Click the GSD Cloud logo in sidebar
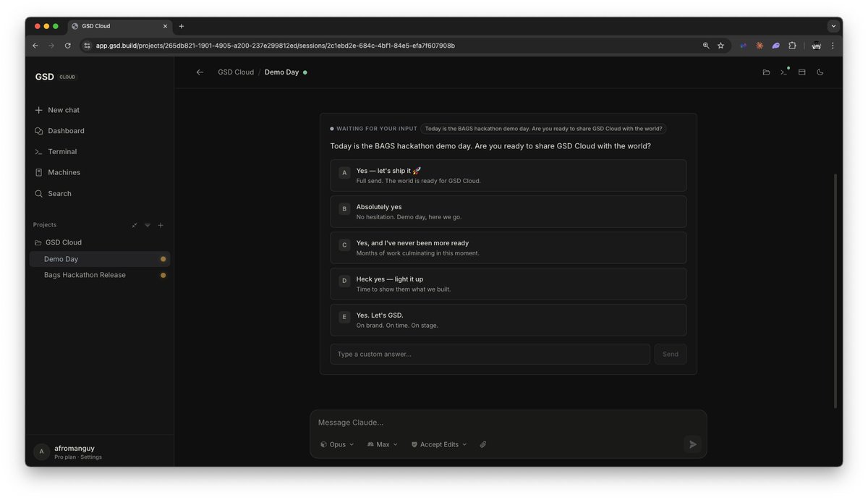 [x=55, y=77]
